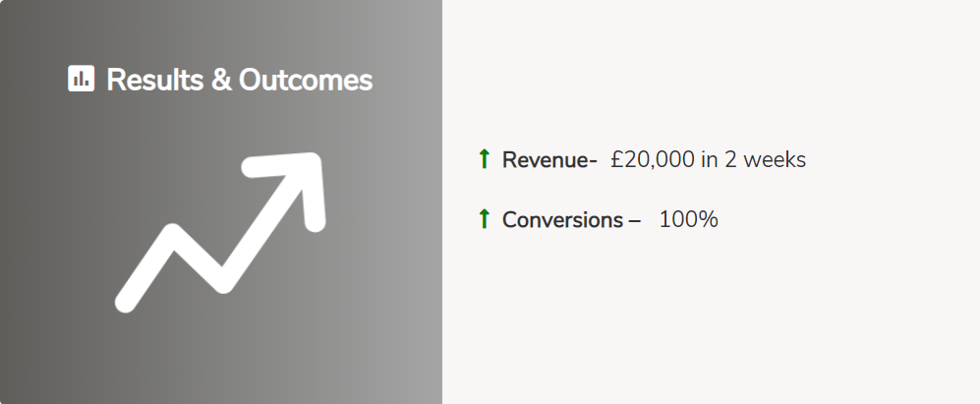Click the green up arrow beside Conversions
This screenshot has height=404, width=980.
tap(484, 219)
